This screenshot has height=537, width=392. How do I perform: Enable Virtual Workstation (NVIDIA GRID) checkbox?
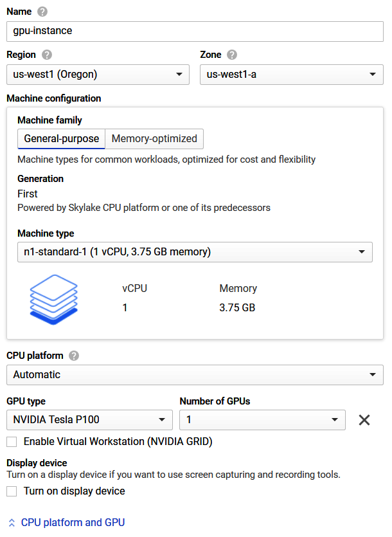12,442
